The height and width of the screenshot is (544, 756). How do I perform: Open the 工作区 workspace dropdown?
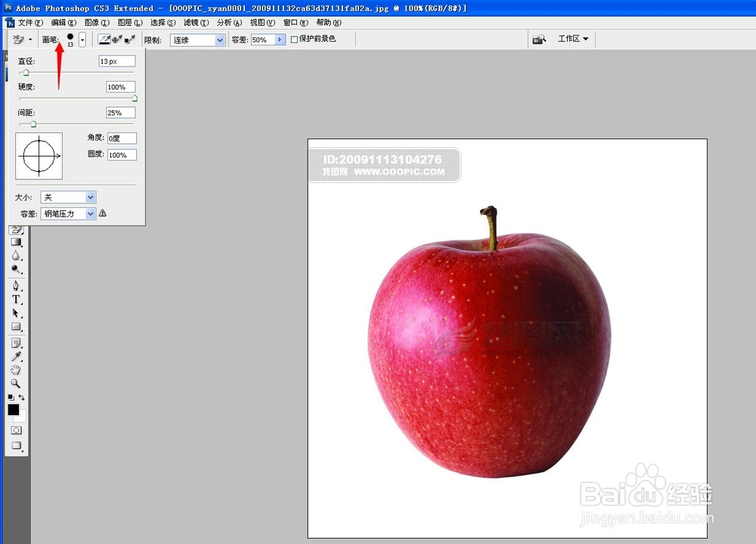[573, 39]
